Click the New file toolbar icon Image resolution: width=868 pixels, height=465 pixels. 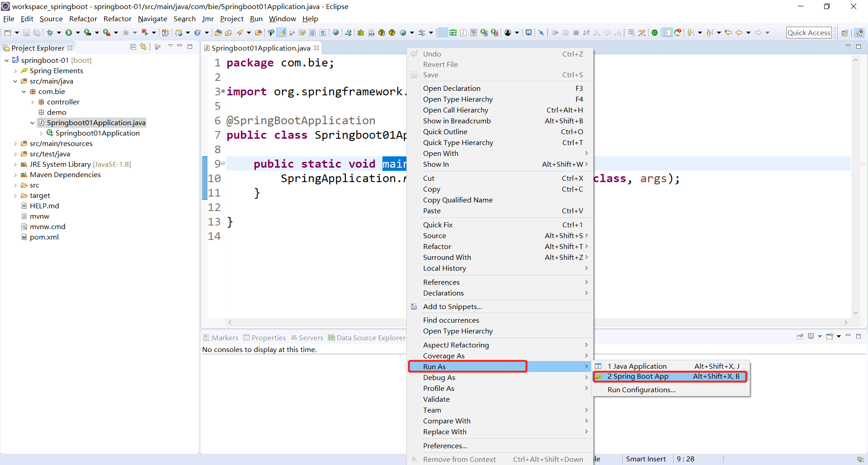(8, 33)
